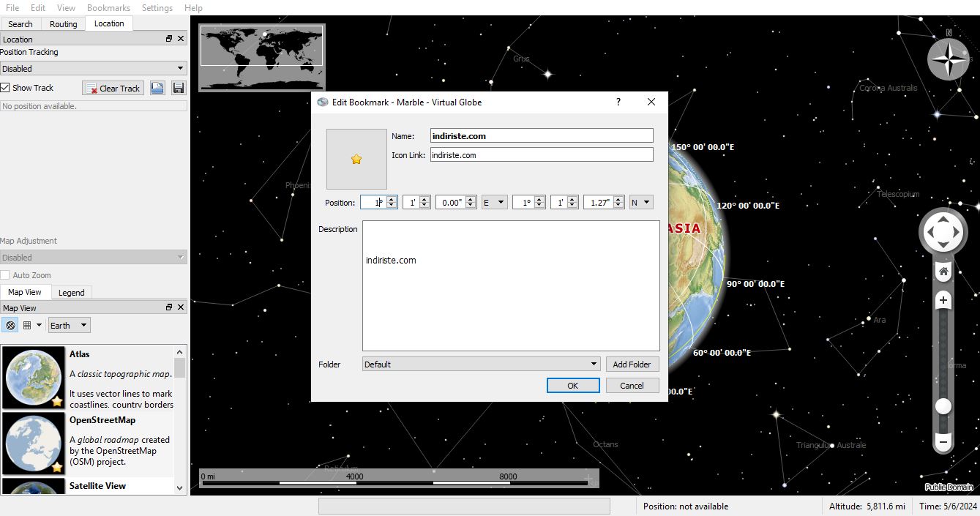
Task: Pan the globe up with navigation arrow
Action: coord(943,218)
